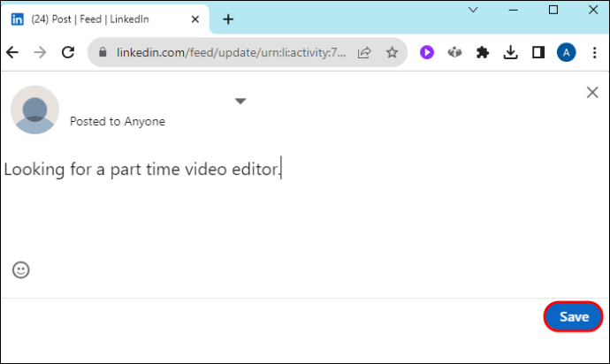This screenshot has width=610, height=364.
Task: Expand the author dropdown arrow
Action: coord(240,101)
